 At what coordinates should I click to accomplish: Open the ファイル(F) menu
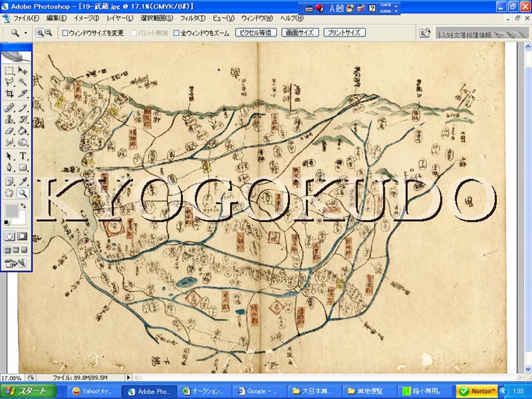tap(26, 18)
